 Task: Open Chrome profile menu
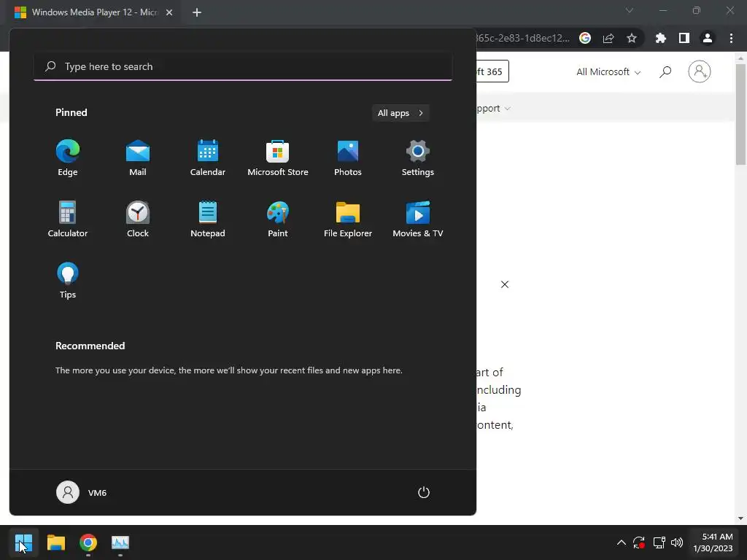click(708, 38)
